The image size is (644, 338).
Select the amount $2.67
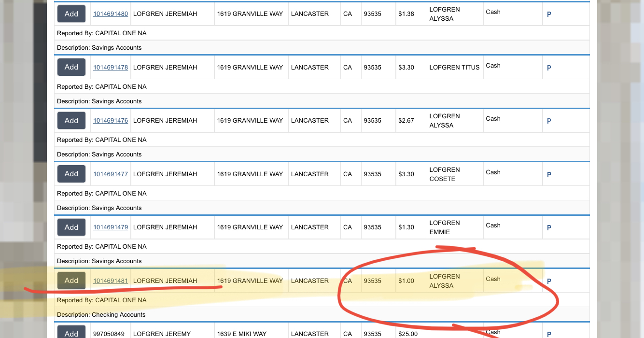coord(406,121)
